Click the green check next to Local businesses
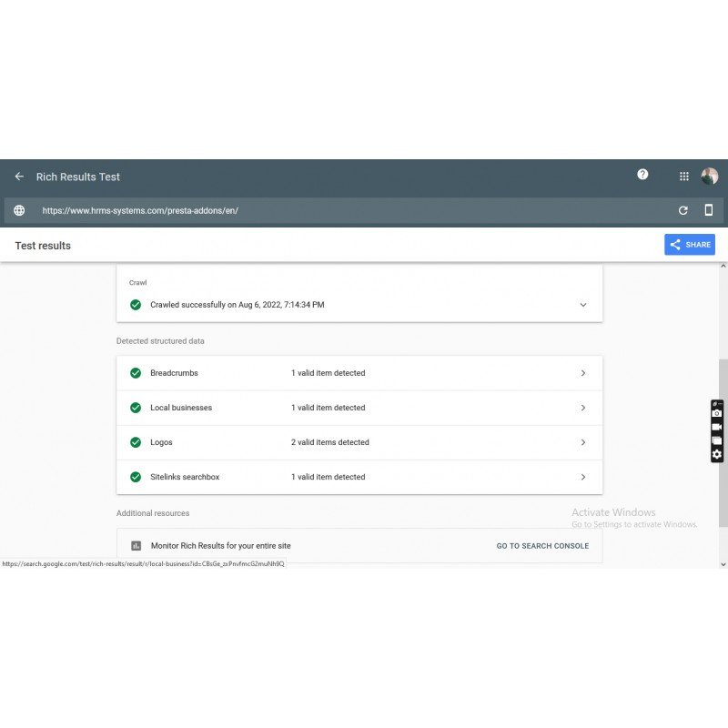Viewport: 728px width, 728px height. click(x=136, y=408)
